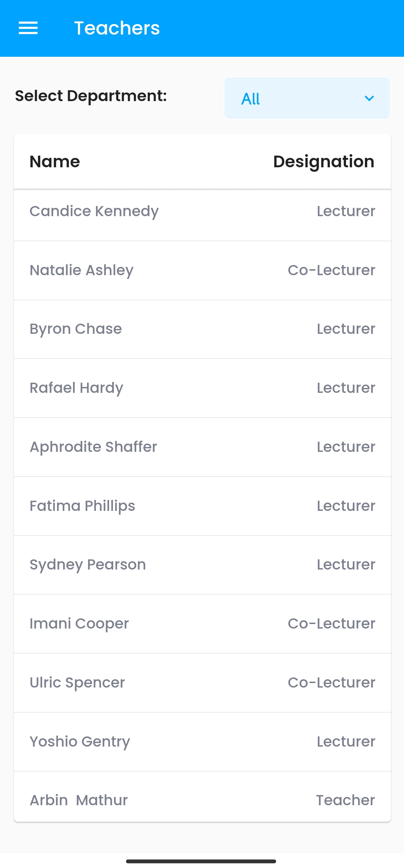This screenshot has height=868, width=404.
Task: Select Aphrodite Shaffer's record
Action: (93, 447)
